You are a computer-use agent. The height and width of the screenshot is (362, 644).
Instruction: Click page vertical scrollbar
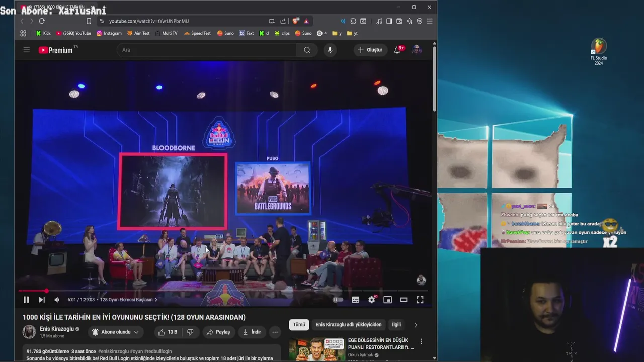434,78
